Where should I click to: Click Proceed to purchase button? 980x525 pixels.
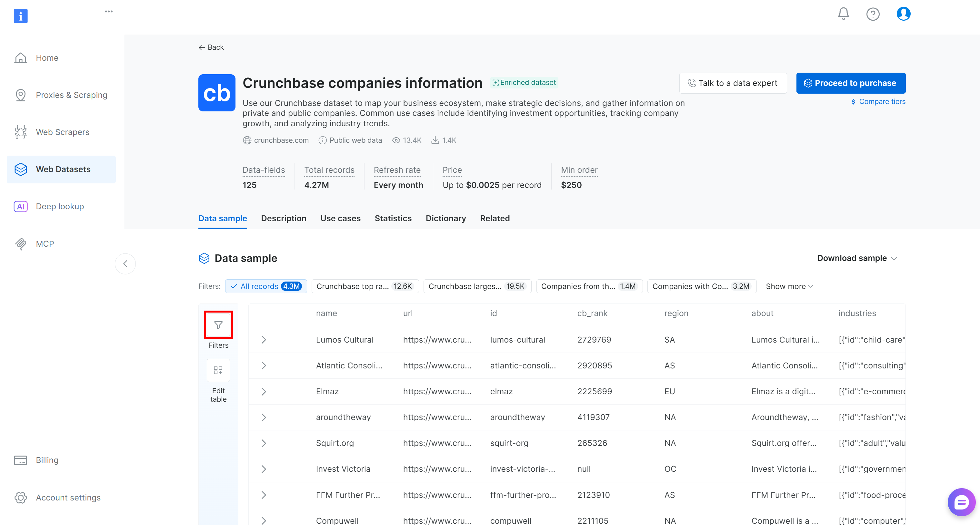[851, 83]
